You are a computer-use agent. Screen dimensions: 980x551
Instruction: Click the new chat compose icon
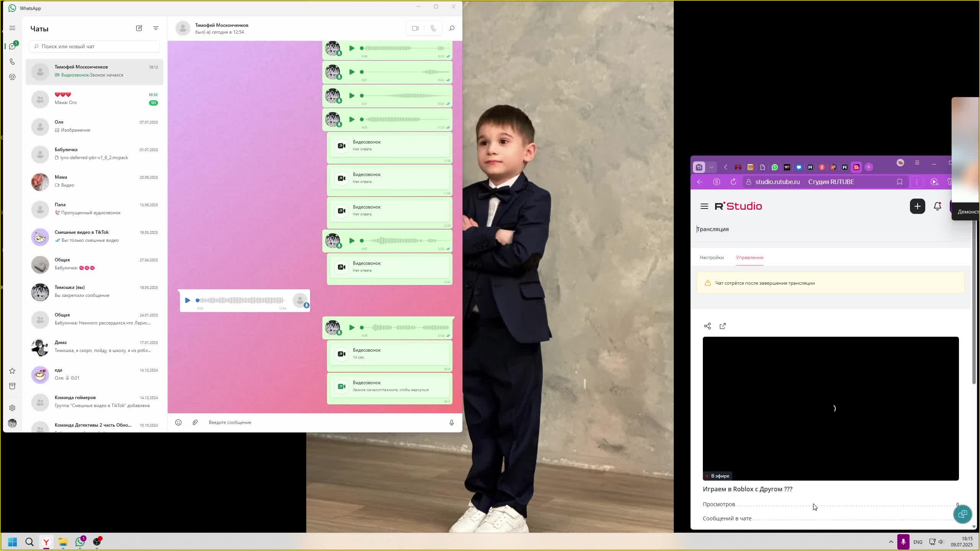pyautogui.click(x=139, y=28)
